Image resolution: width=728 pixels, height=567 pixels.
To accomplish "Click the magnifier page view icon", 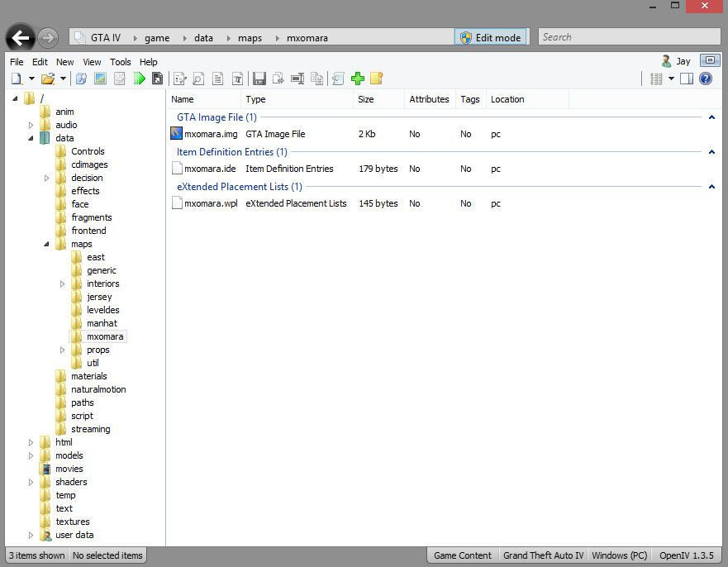I will tap(198, 79).
